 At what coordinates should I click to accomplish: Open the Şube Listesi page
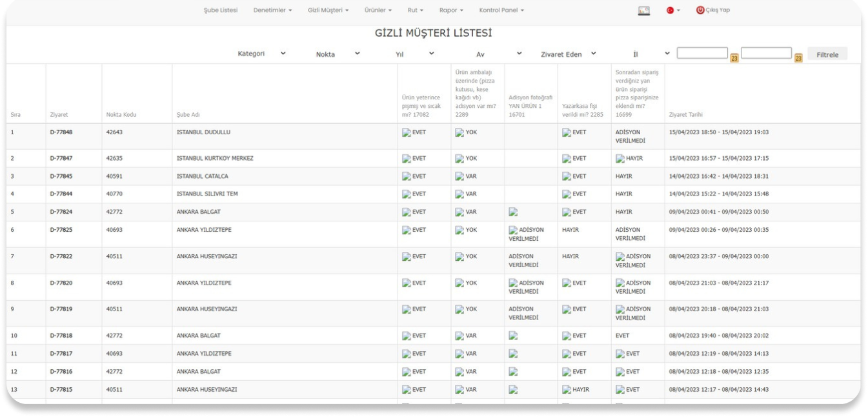(x=220, y=10)
